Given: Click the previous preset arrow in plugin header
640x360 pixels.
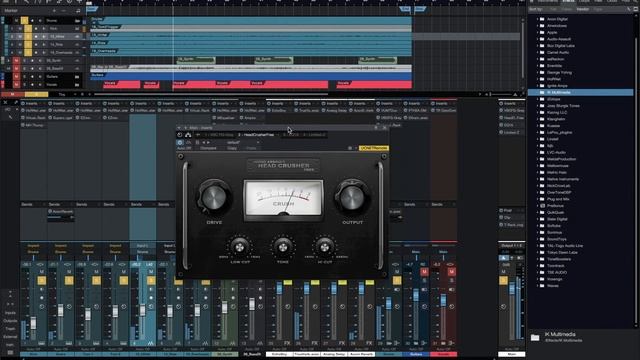Looking at the screenshot, I should tap(204, 142).
